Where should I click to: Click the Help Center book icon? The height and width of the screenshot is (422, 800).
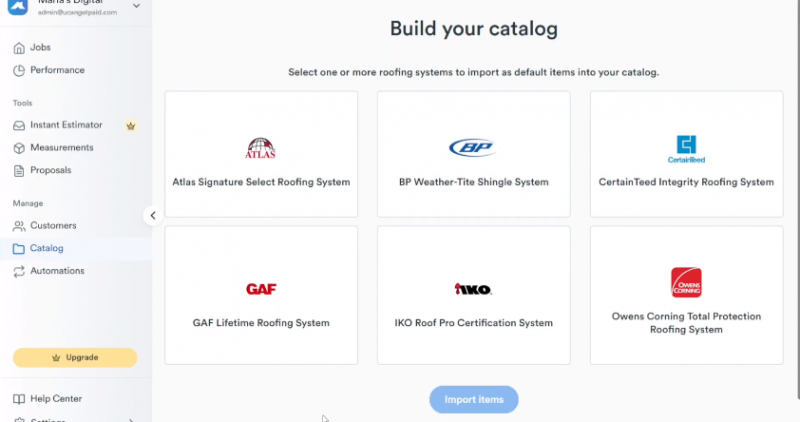pos(19,399)
